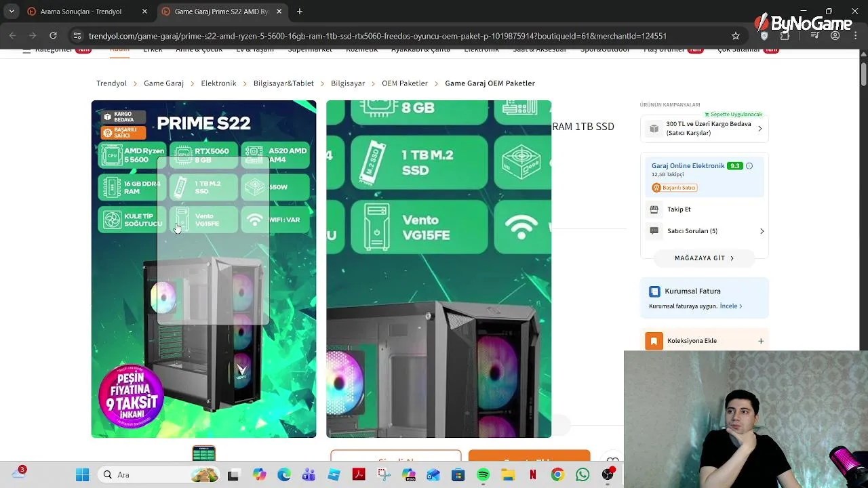This screenshot has height=488, width=868.
Task: Click the MAĞAZAYA GİT button
Action: [x=705, y=258]
